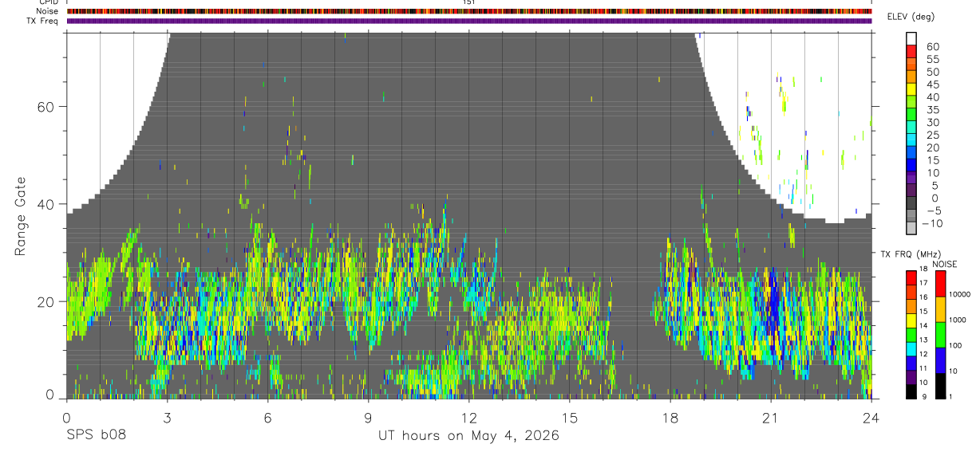Viewport: 980px width, 452px height.
Task: Click the Noise strip row at top
Action: click(x=469, y=11)
